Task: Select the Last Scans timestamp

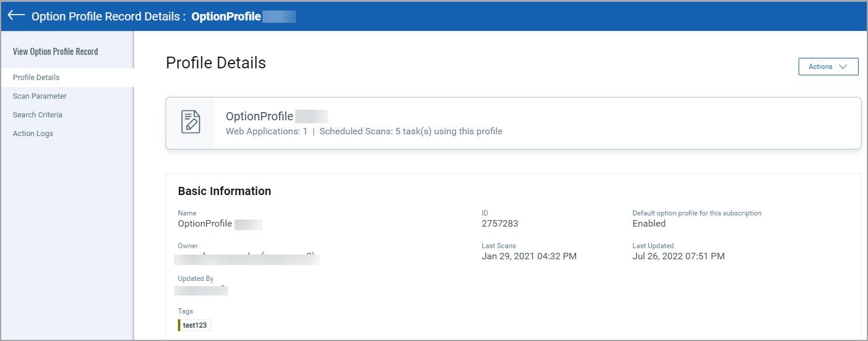Action: (528, 256)
